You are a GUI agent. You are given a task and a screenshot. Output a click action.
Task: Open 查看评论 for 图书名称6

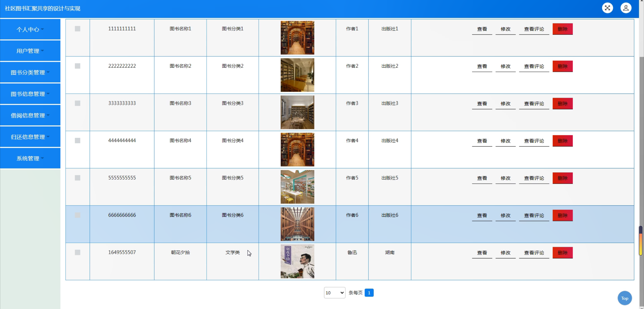point(534,215)
